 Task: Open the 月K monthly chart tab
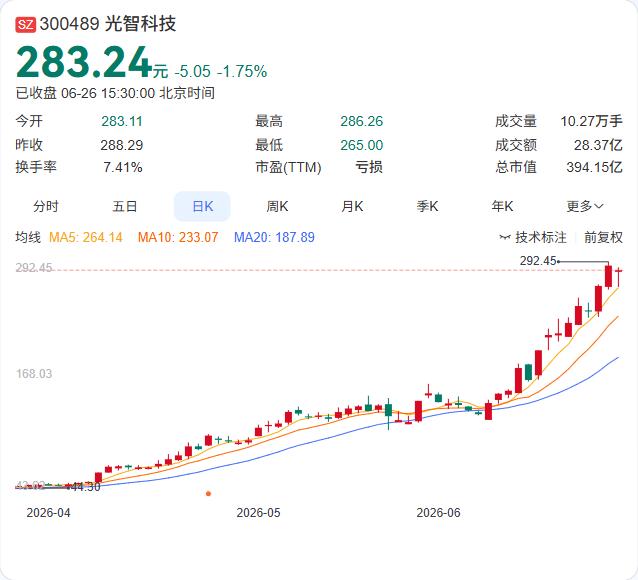click(352, 206)
